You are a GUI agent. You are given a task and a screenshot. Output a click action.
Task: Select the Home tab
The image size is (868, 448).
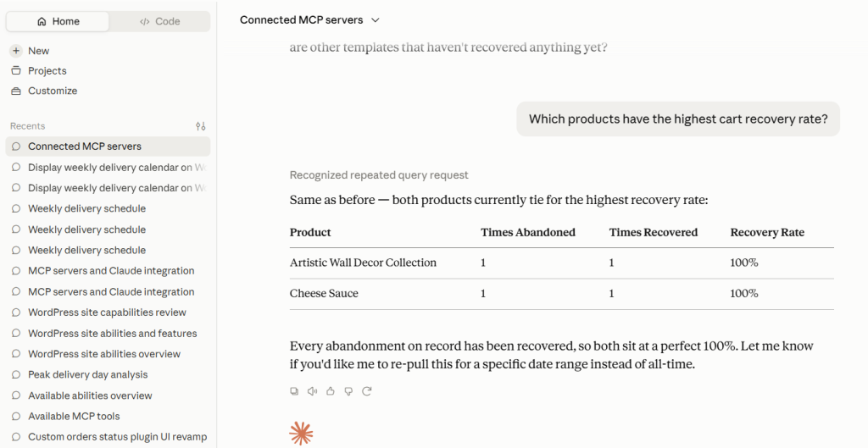(58, 21)
